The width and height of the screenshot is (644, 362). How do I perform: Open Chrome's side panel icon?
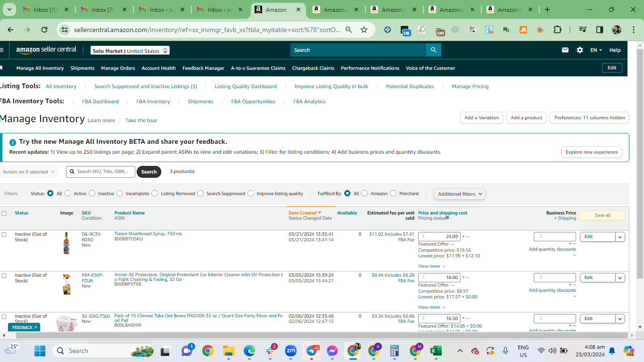[600, 30]
